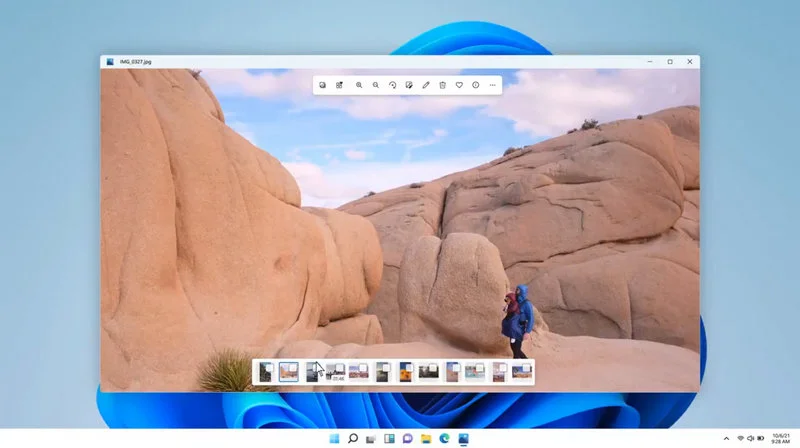Viewport: 800px width, 448px height.
Task: Open Task View from the taskbar
Action: pyautogui.click(x=371, y=439)
